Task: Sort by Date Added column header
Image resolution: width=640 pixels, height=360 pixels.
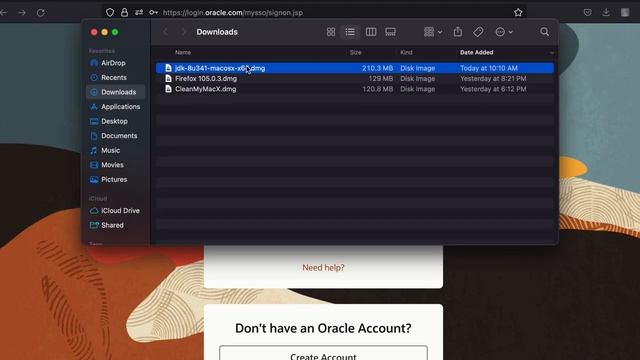Action: pos(476,52)
